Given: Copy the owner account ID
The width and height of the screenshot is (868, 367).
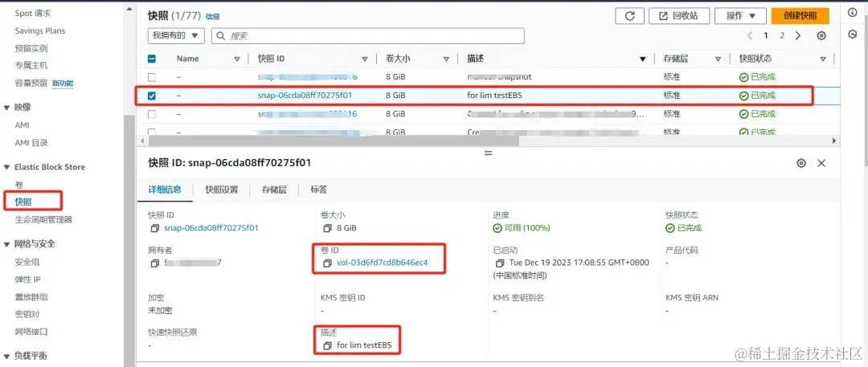Looking at the screenshot, I should coord(154,263).
